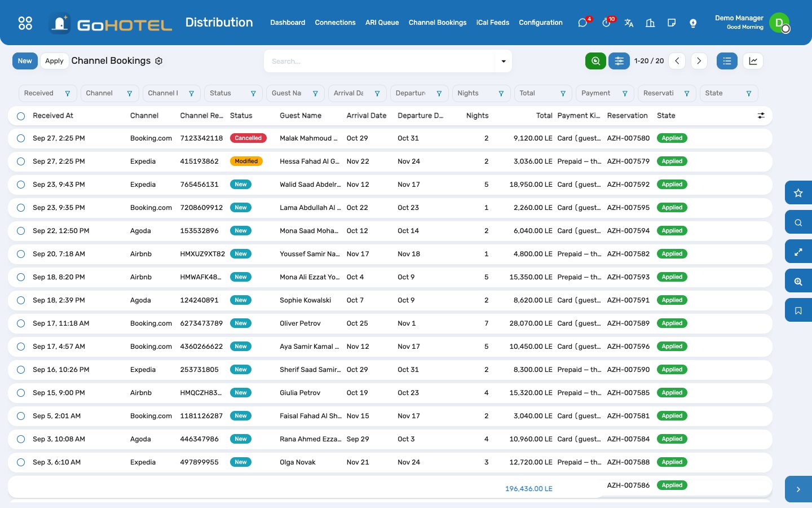Expand the side panel chevron button
This screenshot has height=508, width=812.
pyautogui.click(x=798, y=489)
